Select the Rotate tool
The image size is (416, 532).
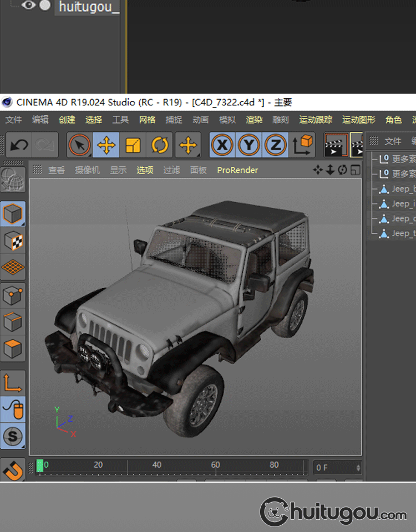[x=160, y=146]
